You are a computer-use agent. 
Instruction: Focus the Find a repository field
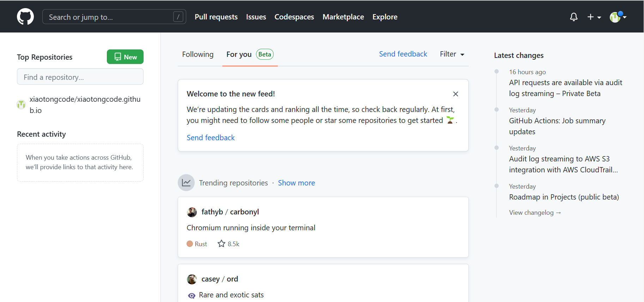click(80, 77)
